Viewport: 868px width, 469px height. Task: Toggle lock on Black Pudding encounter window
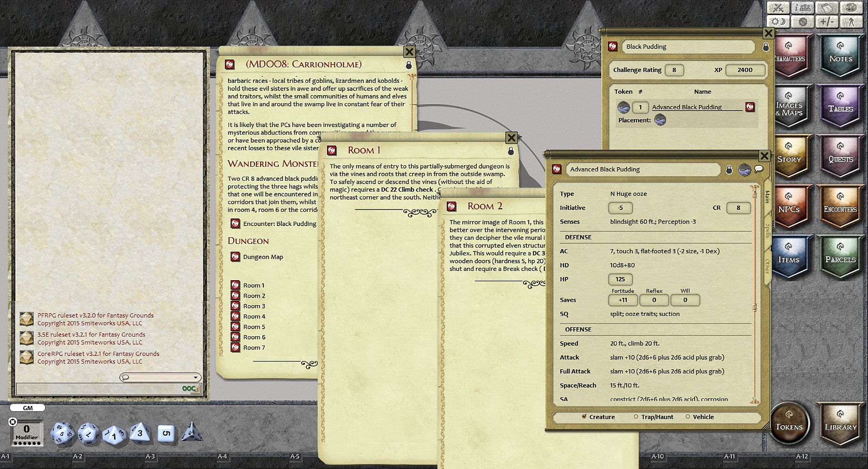coord(766,47)
